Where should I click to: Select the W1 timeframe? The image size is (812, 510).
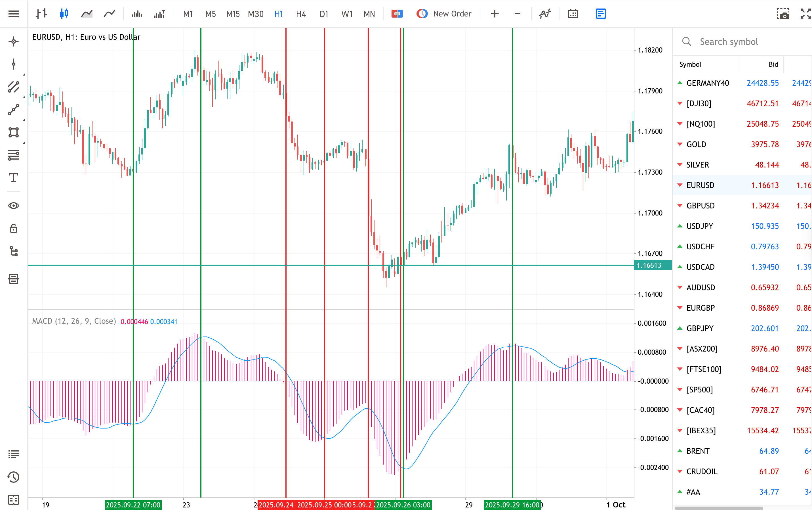pos(347,14)
